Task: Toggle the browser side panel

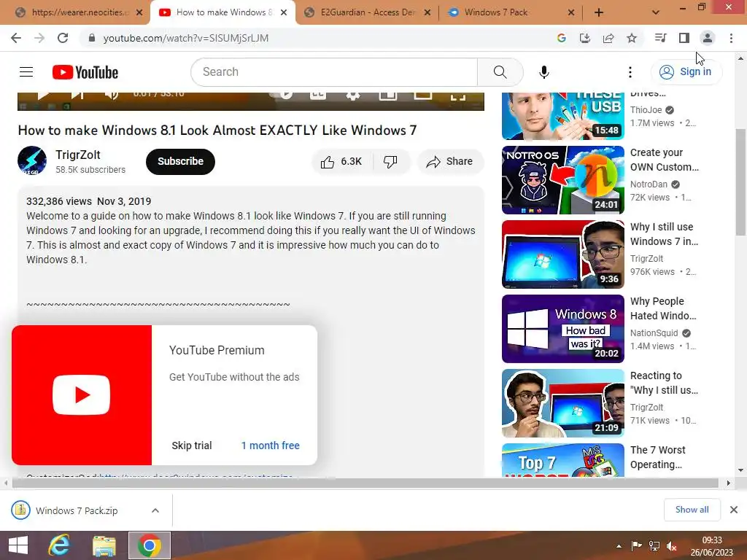Action: (x=684, y=38)
